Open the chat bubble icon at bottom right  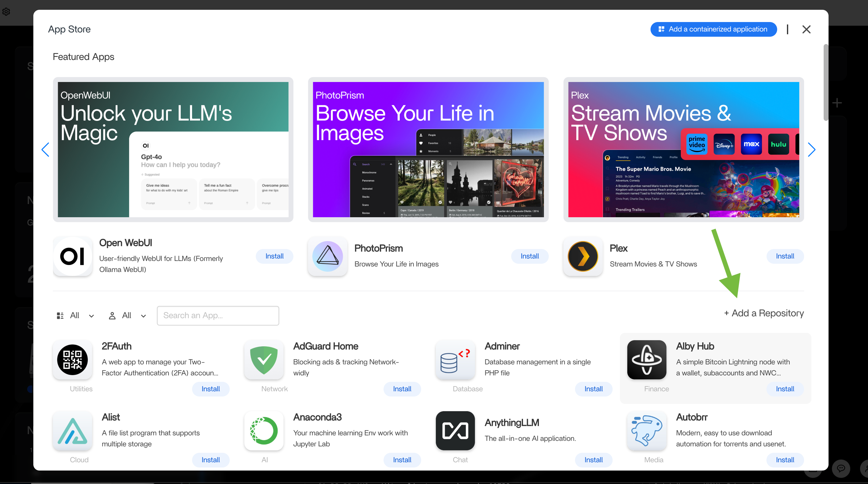(841, 468)
